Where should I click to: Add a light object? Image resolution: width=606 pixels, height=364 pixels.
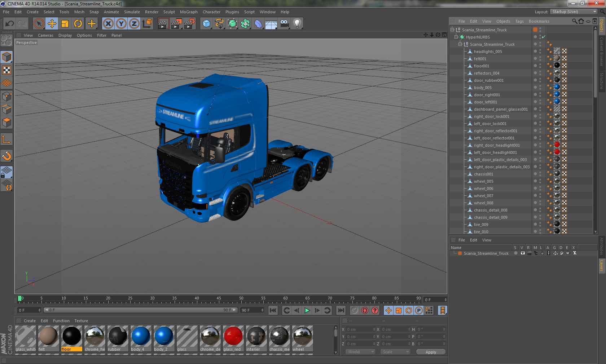tap(297, 24)
